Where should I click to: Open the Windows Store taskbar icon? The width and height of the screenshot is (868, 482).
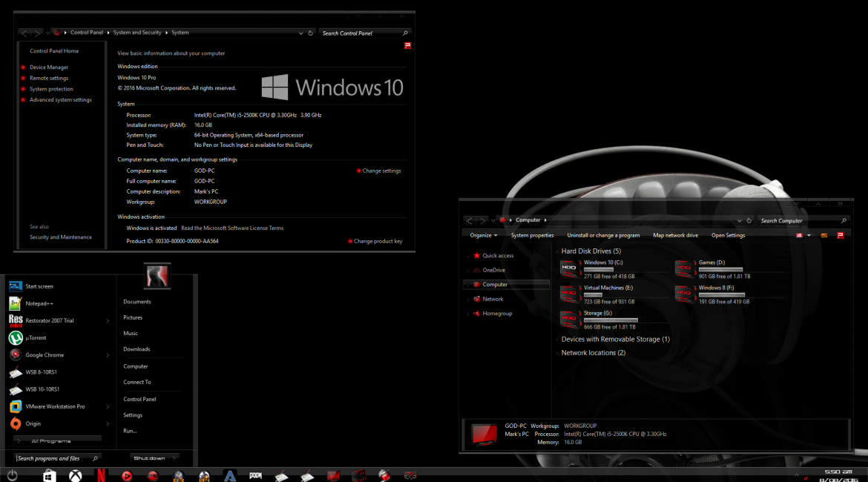[49, 476]
